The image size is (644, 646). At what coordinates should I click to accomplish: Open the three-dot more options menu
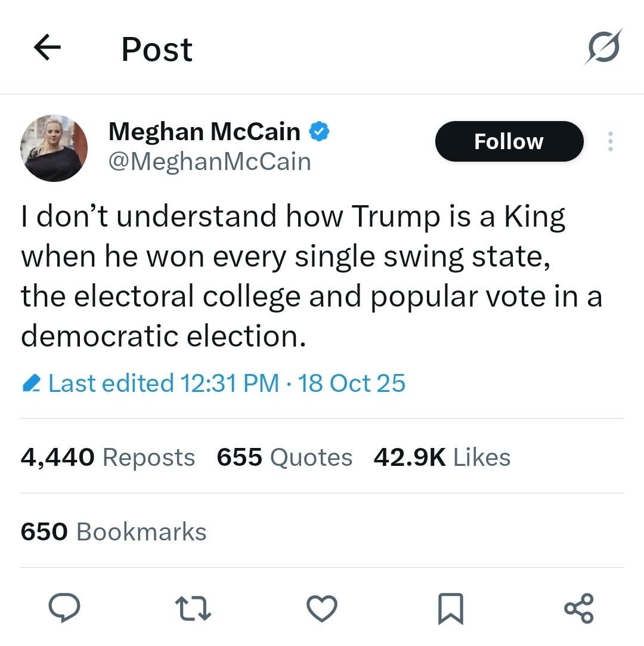610,141
